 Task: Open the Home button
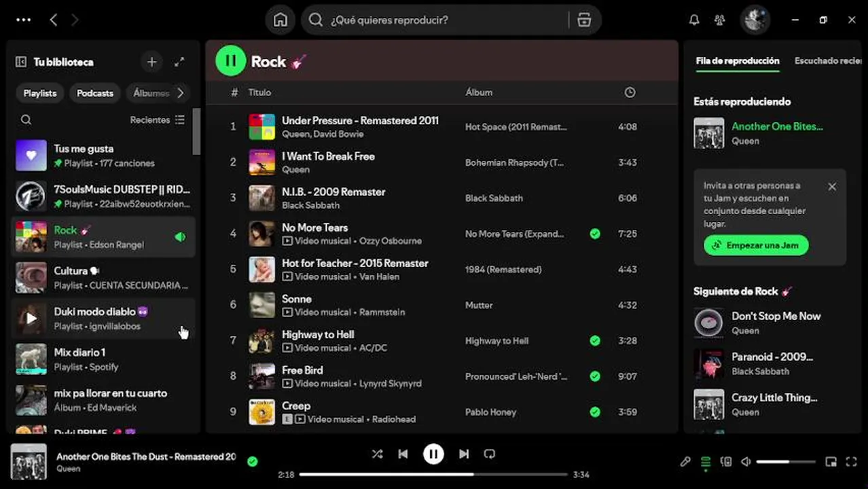pos(281,20)
